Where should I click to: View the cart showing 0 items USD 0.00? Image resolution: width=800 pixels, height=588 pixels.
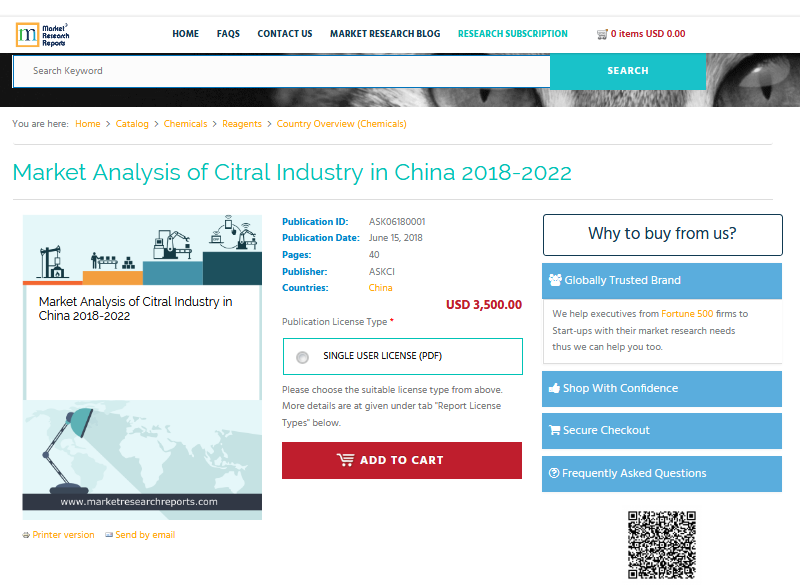(x=648, y=34)
